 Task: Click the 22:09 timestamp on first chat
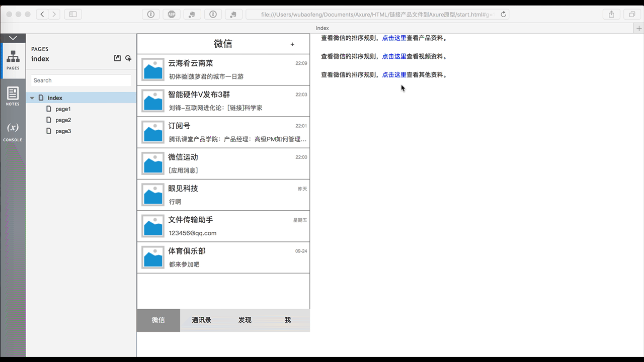coord(301,63)
